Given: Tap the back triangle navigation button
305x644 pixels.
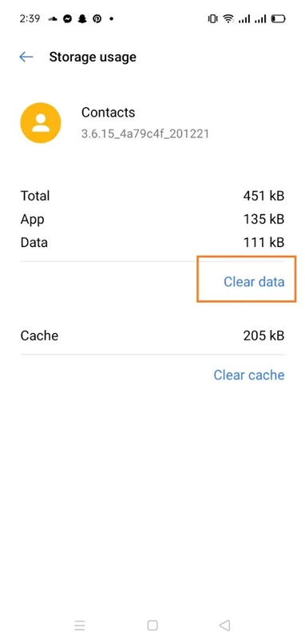Looking at the screenshot, I should click(x=224, y=625).
